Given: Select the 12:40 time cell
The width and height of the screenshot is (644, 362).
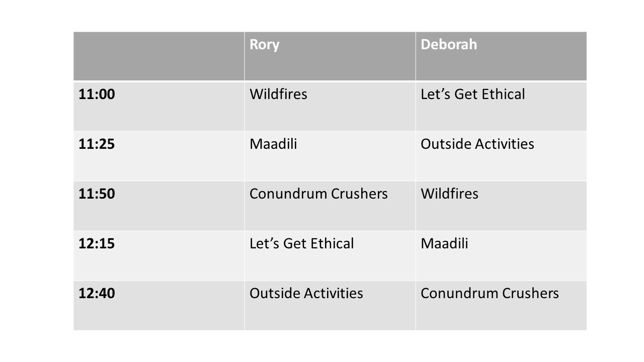Looking at the screenshot, I should pos(159,305).
